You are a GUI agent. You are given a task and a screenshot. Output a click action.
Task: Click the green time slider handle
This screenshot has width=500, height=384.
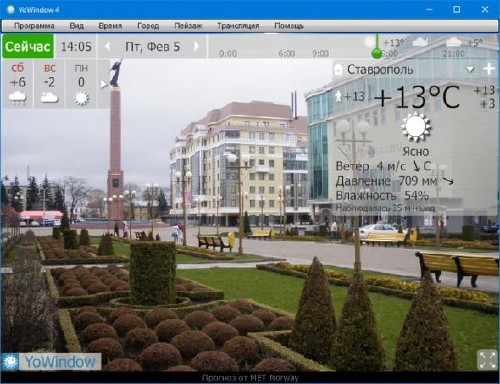click(376, 53)
